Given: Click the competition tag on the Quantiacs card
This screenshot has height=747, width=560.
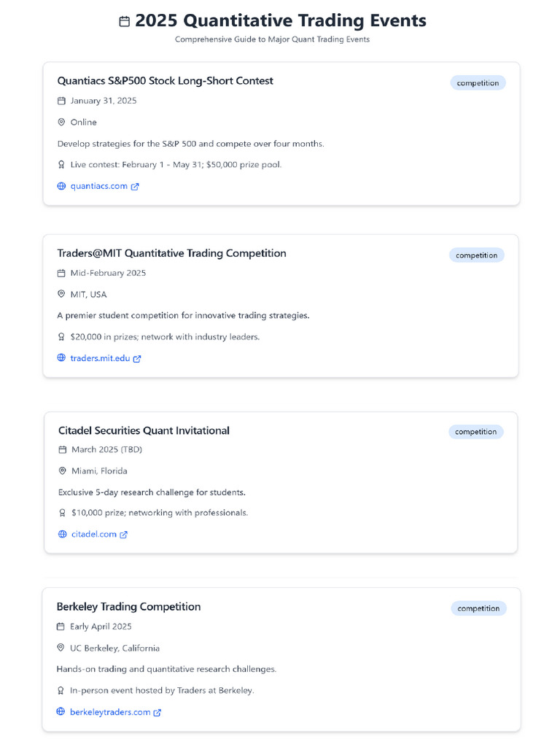Looking at the screenshot, I should tap(478, 83).
